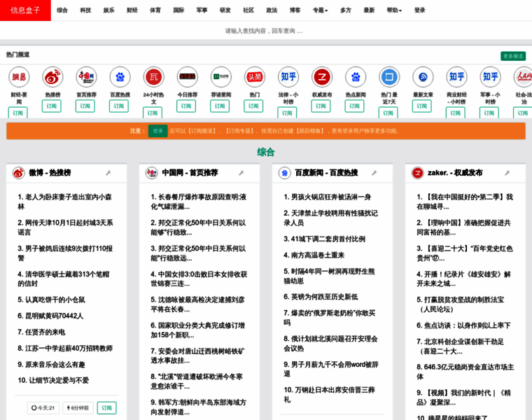Focus the search box 请输入查找内容

coord(264,31)
